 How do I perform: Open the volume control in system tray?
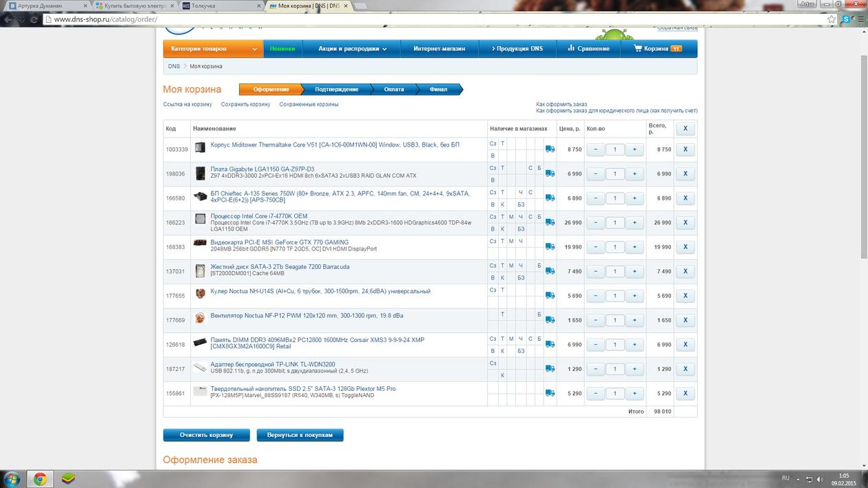click(818, 479)
